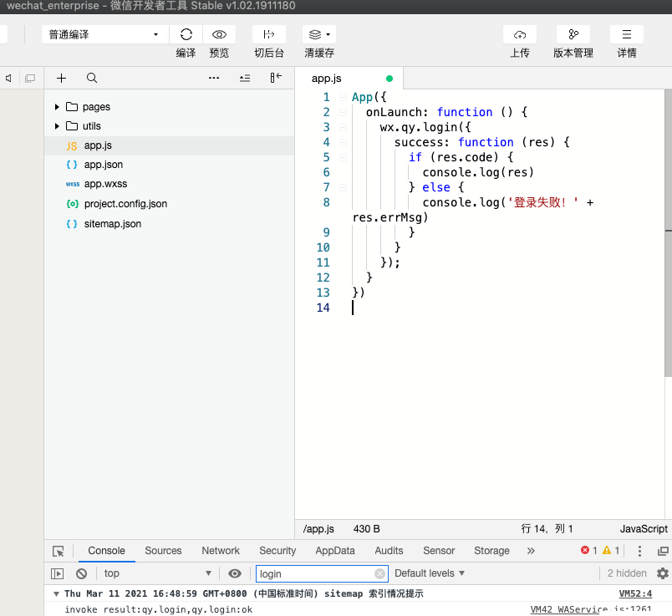Click the upload (上传) cloud icon

(x=519, y=34)
